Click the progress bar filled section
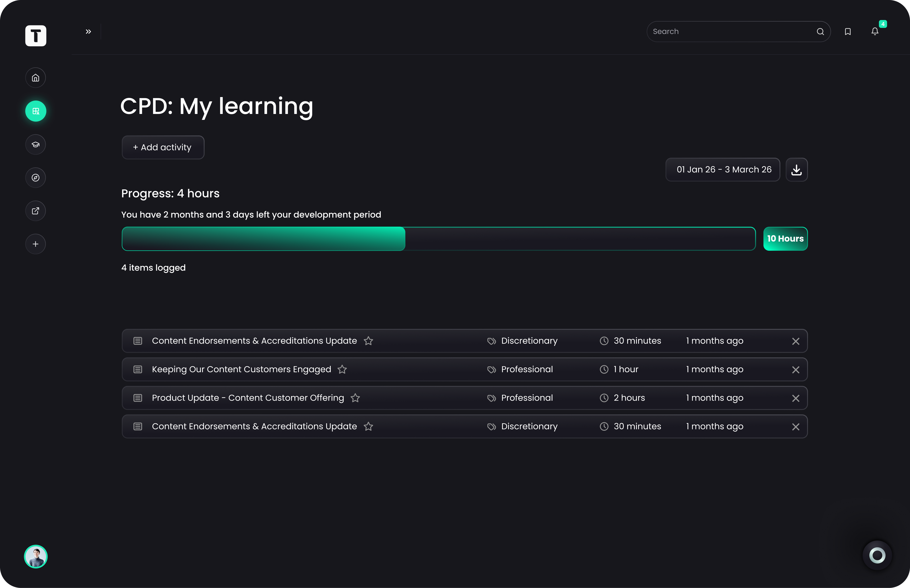 pos(263,239)
